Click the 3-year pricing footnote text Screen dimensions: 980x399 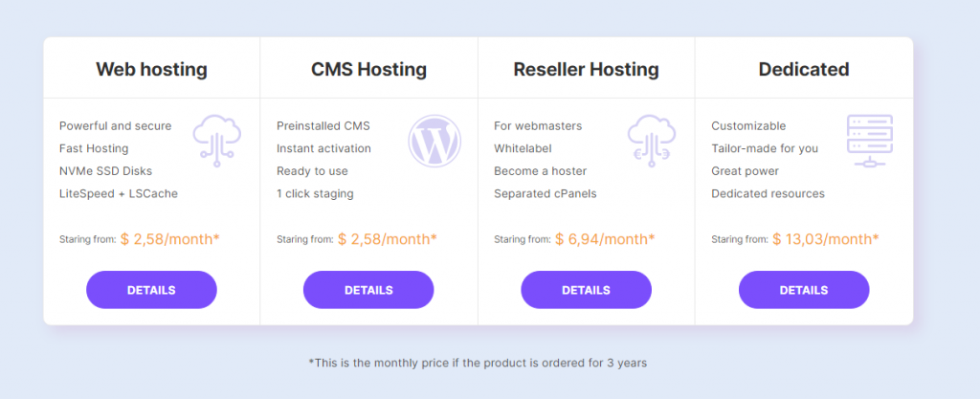[x=478, y=363]
